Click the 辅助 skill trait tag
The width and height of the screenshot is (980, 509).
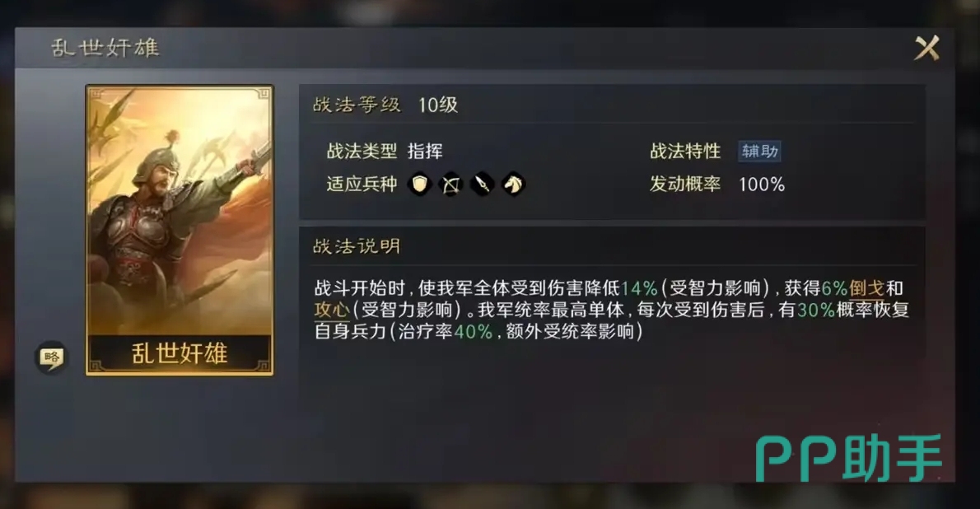pyautogui.click(x=759, y=152)
